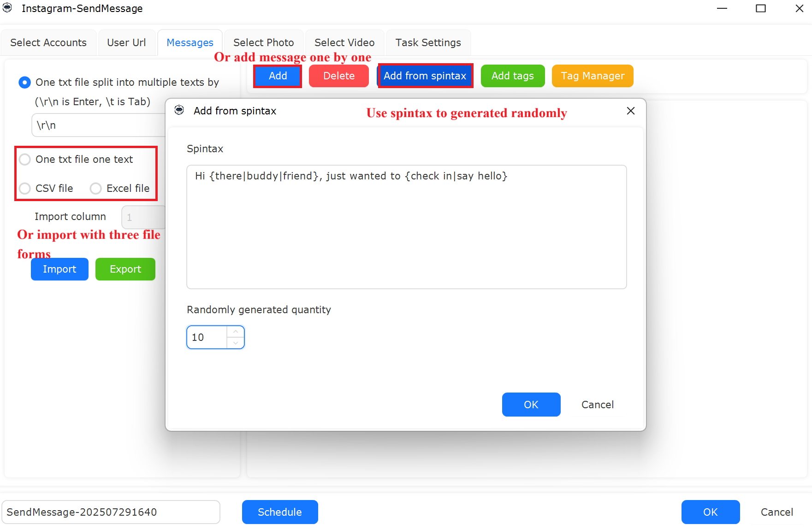Click the green Add tags button
812x530 pixels.
click(x=513, y=76)
